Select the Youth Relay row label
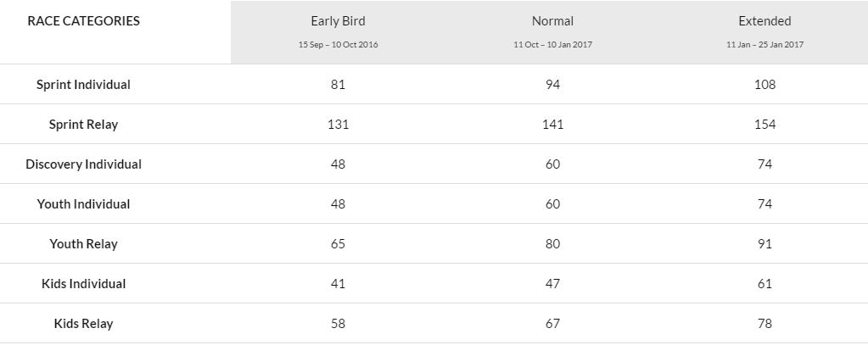 click(84, 244)
